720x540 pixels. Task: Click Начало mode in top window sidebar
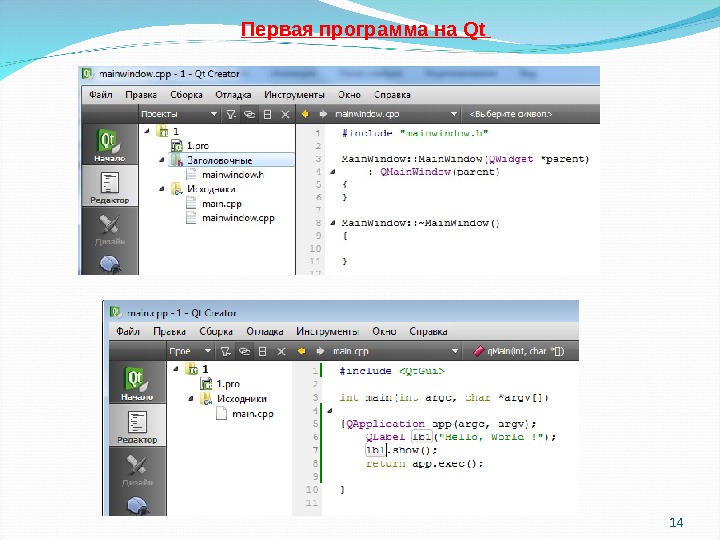(x=110, y=145)
